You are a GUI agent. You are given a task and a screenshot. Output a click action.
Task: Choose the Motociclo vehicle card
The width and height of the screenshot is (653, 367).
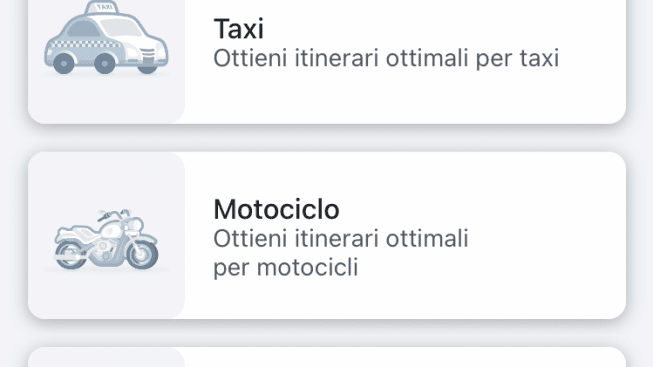click(x=327, y=235)
